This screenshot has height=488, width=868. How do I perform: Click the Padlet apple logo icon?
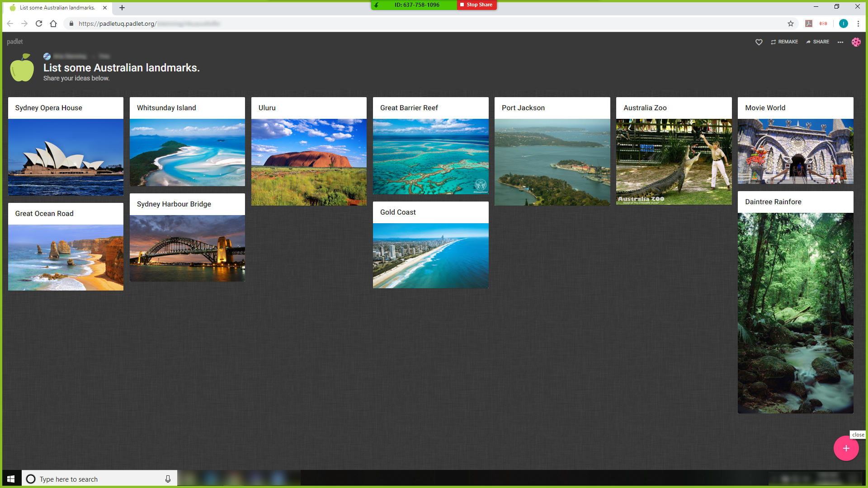tap(21, 67)
